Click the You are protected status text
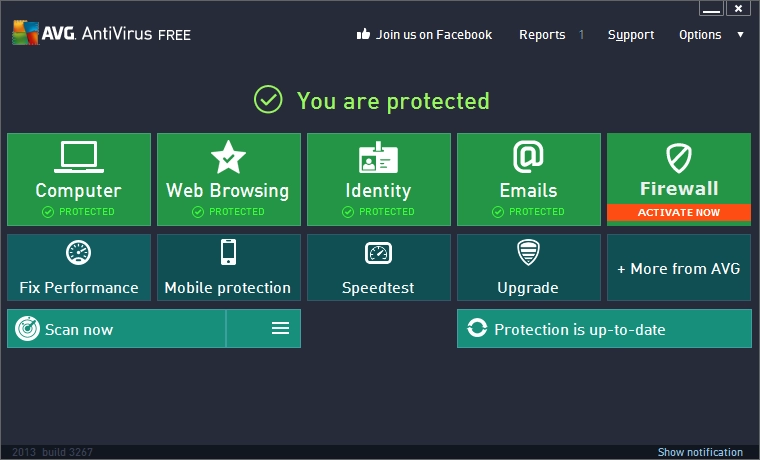The width and height of the screenshot is (760, 460). pyautogui.click(x=393, y=101)
